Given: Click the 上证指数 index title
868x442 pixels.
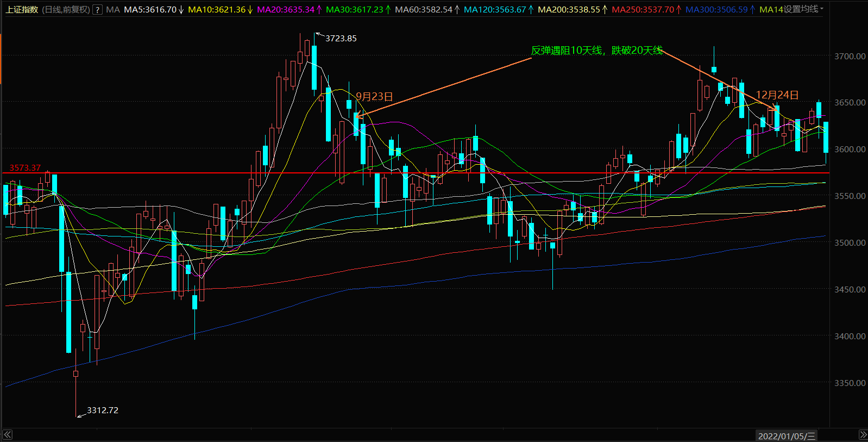Looking at the screenshot, I should click(x=21, y=10).
